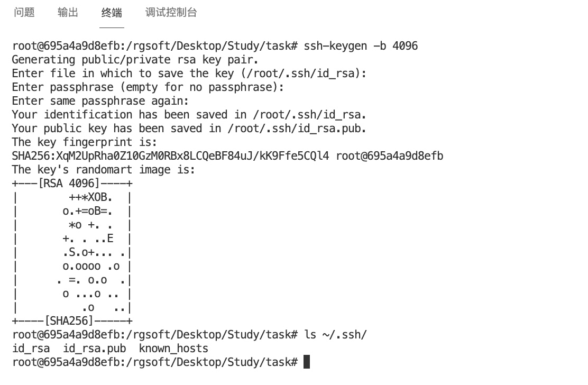Open the 问题 tab

coord(24,13)
